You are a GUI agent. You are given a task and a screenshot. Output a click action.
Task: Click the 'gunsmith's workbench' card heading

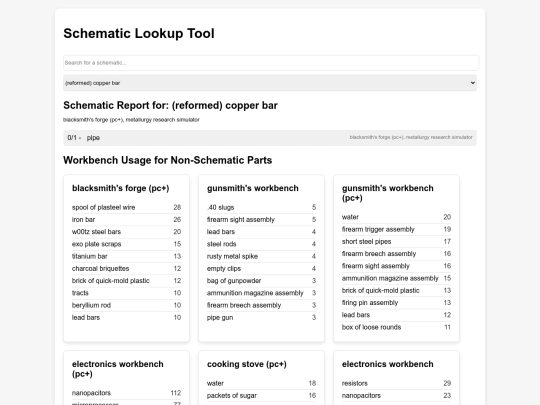pyautogui.click(x=253, y=188)
